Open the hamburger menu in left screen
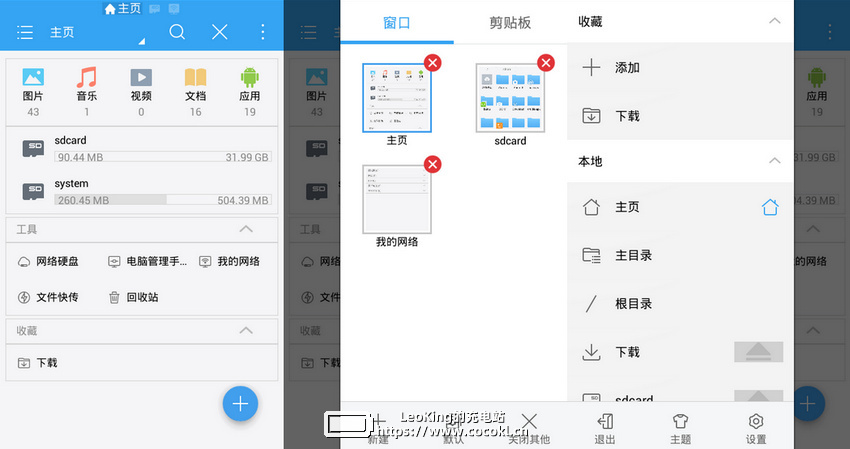The width and height of the screenshot is (850, 449). 25,33
